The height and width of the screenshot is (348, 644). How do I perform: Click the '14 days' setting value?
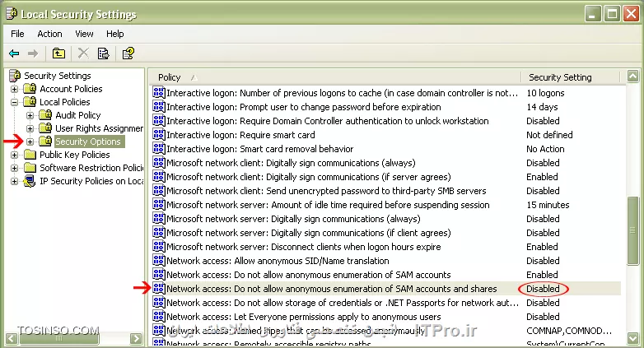pos(542,107)
